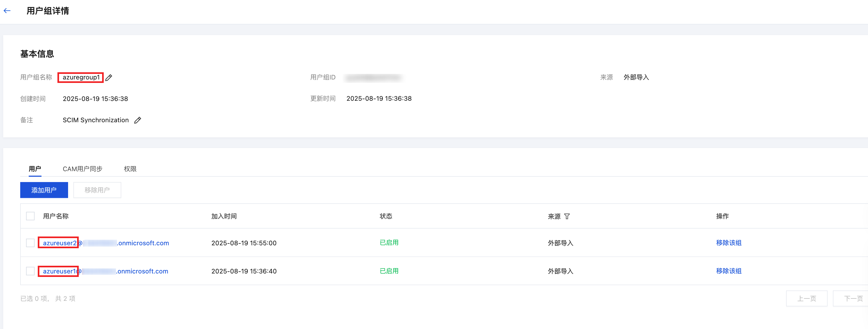868x329 pixels.
Task: Check the azureuser1 row checkbox
Action: point(30,271)
